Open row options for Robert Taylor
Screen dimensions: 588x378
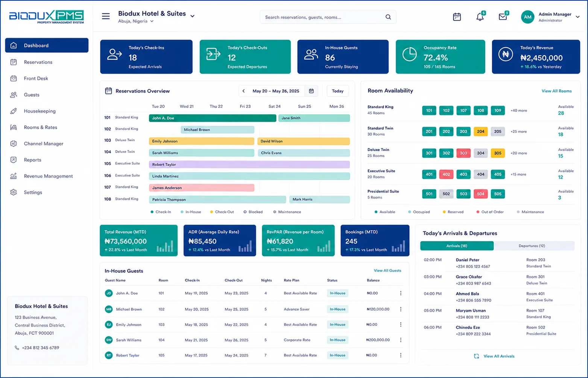coord(400,355)
